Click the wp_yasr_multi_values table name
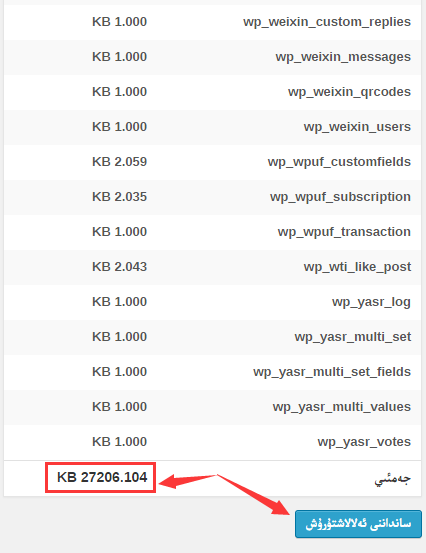Image resolution: width=426 pixels, height=553 pixels. (x=342, y=407)
